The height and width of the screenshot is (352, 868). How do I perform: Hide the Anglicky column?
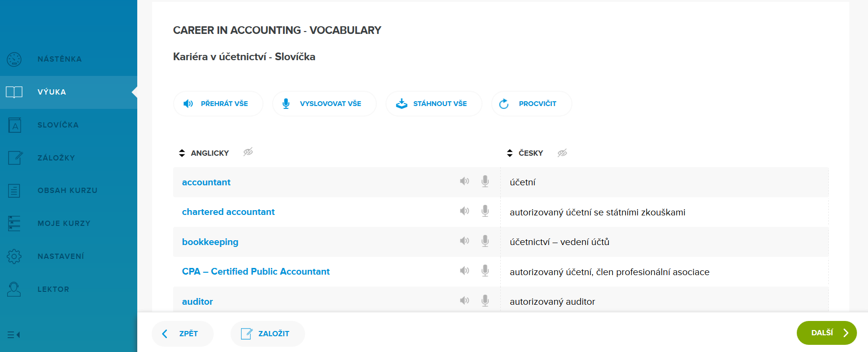pos(248,152)
